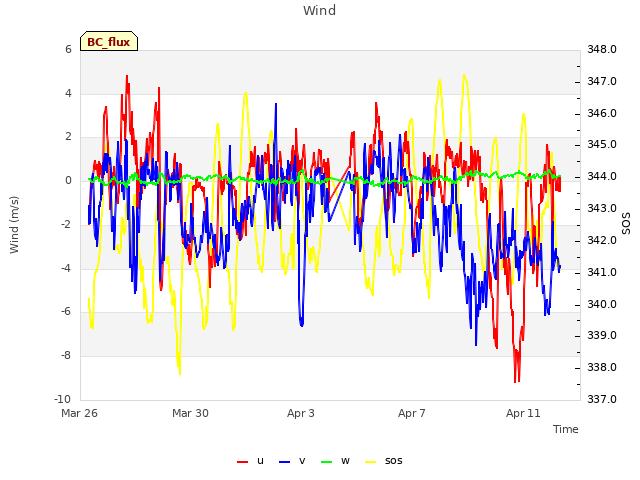Image resolution: width=640 pixels, height=480 pixels.
Task: Click the 'SOS' right axis label
Action: pos(626,223)
